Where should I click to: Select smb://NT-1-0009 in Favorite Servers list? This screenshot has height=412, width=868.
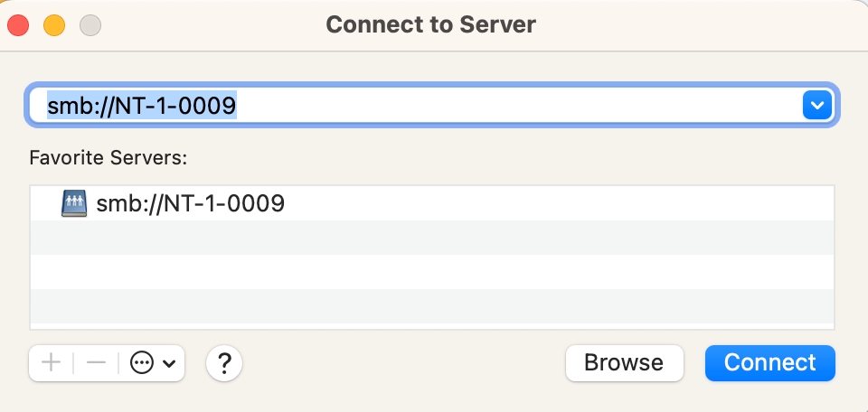coord(190,203)
